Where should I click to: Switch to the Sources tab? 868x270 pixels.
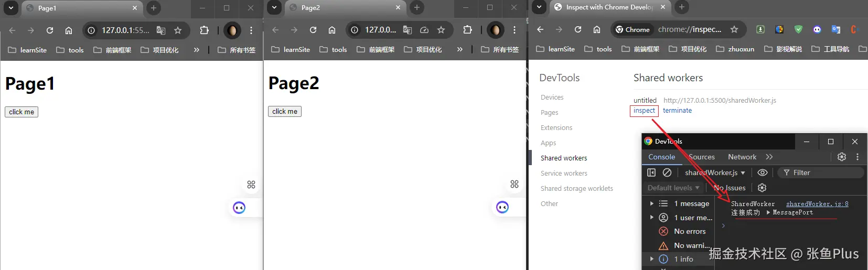pos(702,157)
